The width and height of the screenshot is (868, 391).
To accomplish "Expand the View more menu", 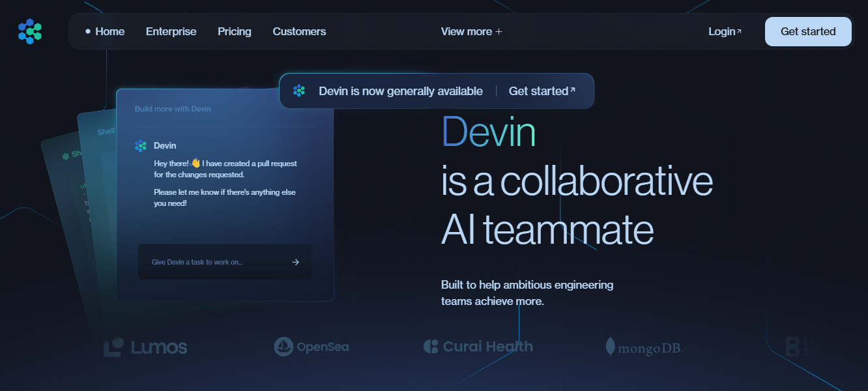I will click(472, 31).
